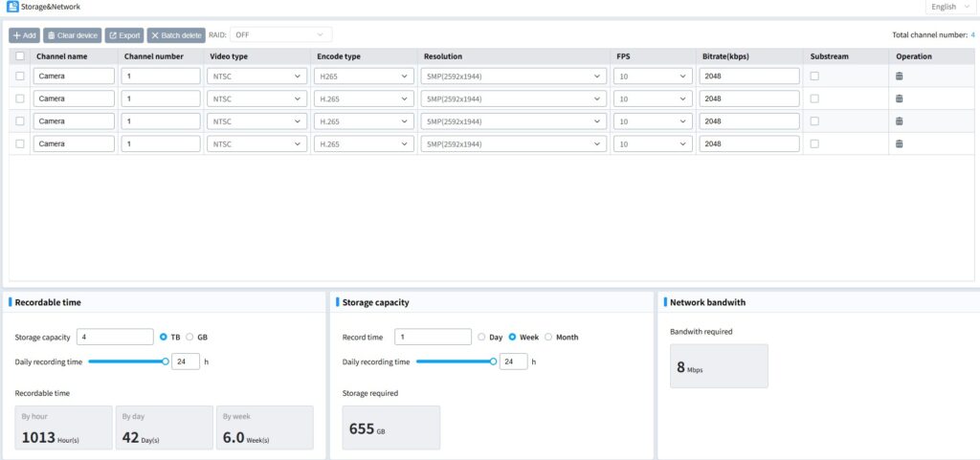
Task: Click trash icon on second Camera row
Action: pos(899,99)
